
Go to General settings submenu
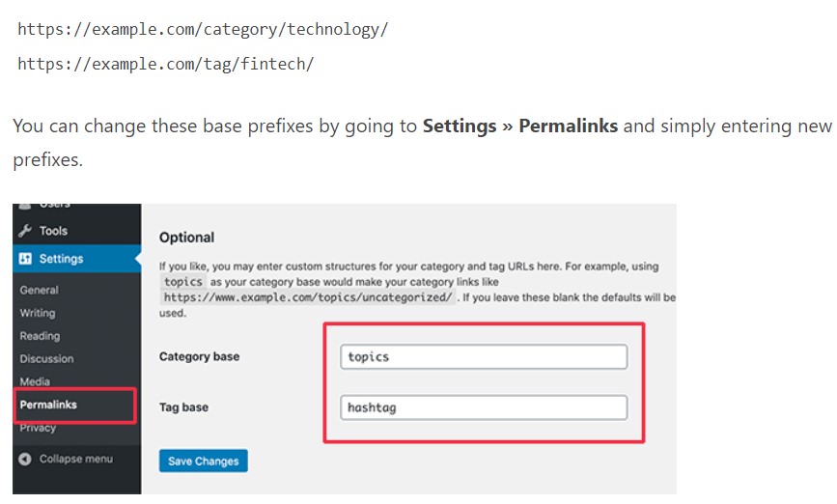coord(39,290)
